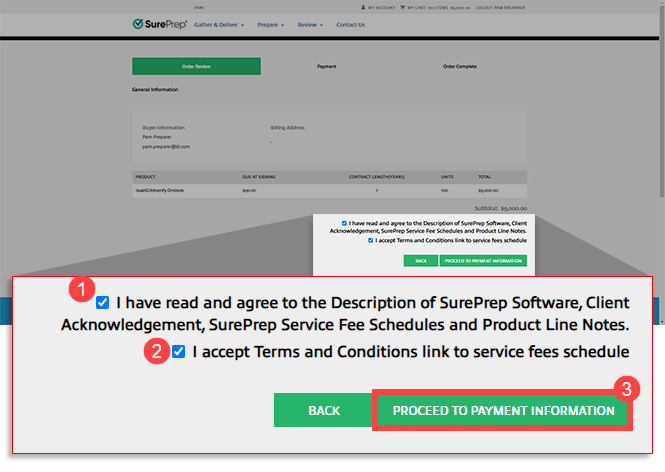This screenshot has width=665, height=472.
Task: Toggle the small 'I have read and agree' checkbox
Action: (344, 223)
